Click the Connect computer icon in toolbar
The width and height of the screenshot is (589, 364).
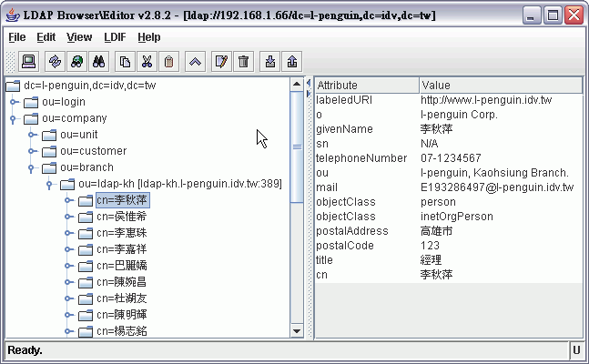click(x=28, y=62)
